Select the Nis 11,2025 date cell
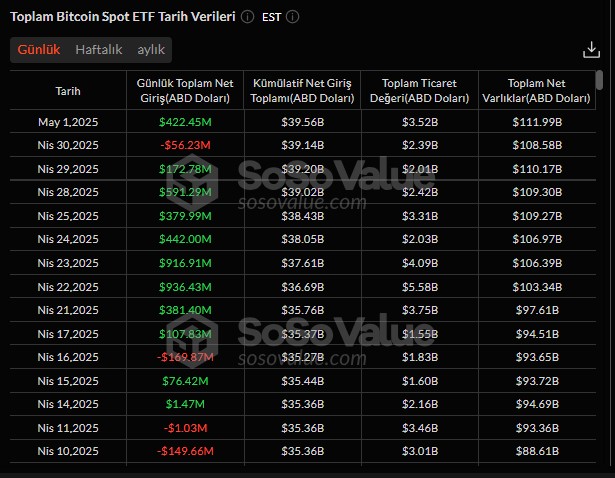Viewport: 615px width, 478px height. tap(68, 428)
